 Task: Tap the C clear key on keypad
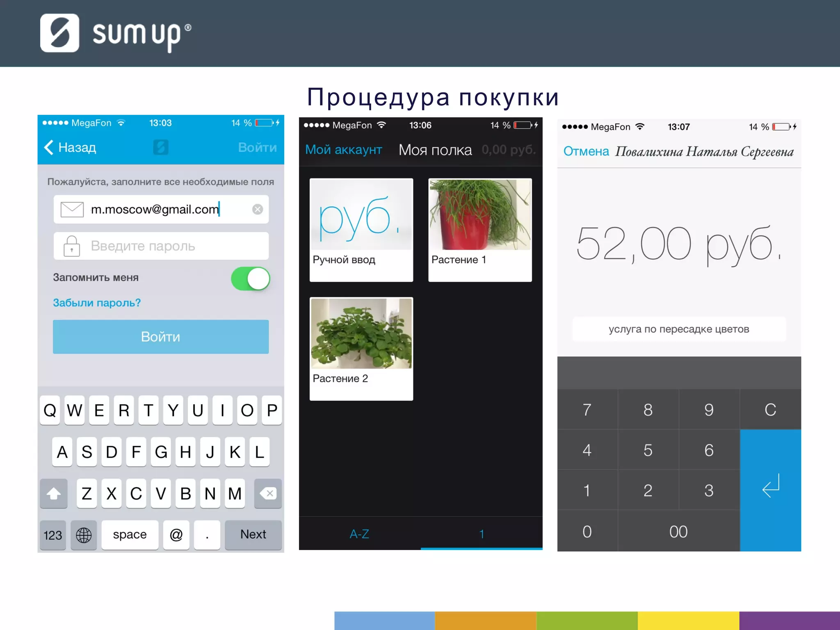point(770,409)
